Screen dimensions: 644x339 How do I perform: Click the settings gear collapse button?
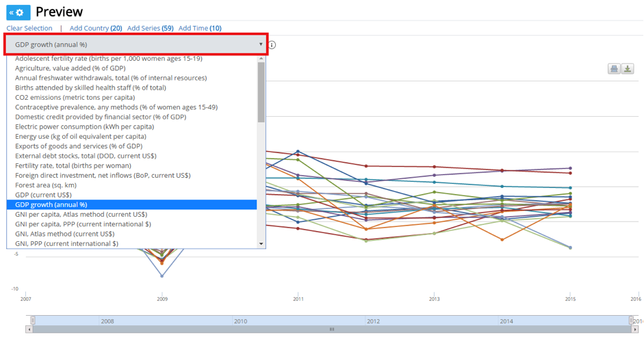pos(18,12)
